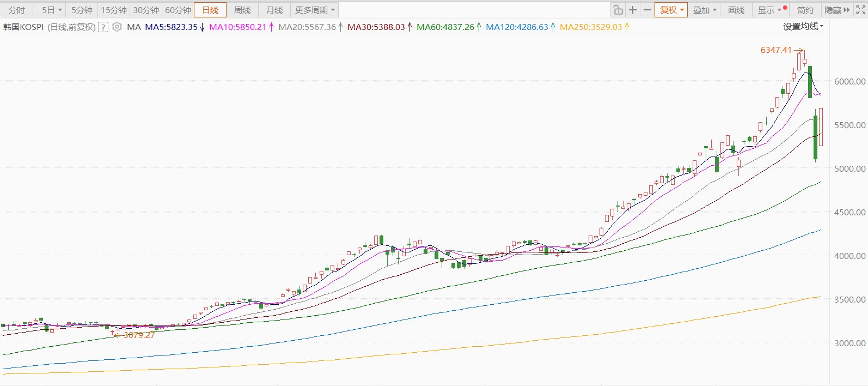Open the 叠加 overlay dropdown

click(x=704, y=10)
